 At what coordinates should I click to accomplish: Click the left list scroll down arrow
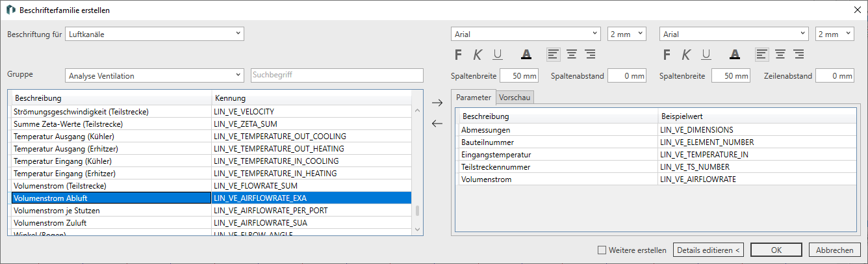[x=417, y=229]
